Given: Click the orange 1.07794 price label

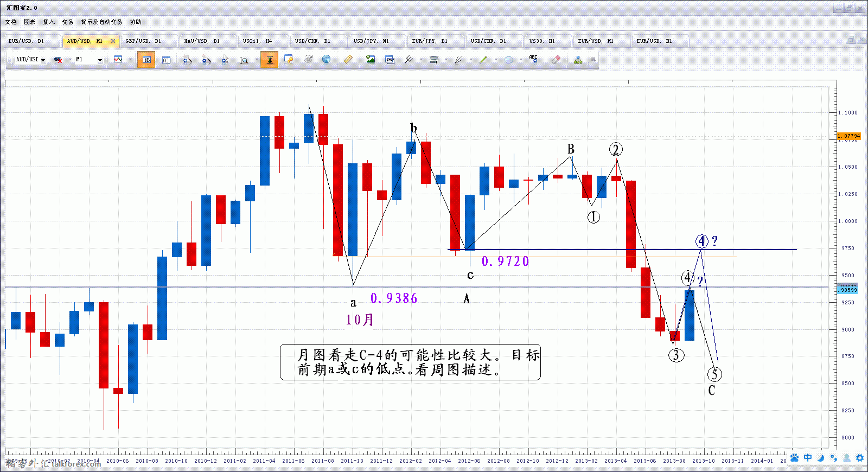Looking at the screenshot, I should click(849, 136).
